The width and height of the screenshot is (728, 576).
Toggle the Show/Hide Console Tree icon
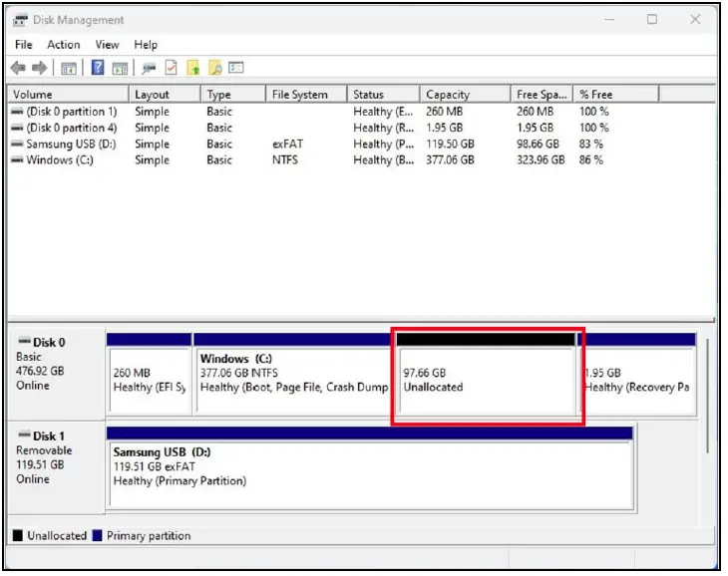click(69, 69)
